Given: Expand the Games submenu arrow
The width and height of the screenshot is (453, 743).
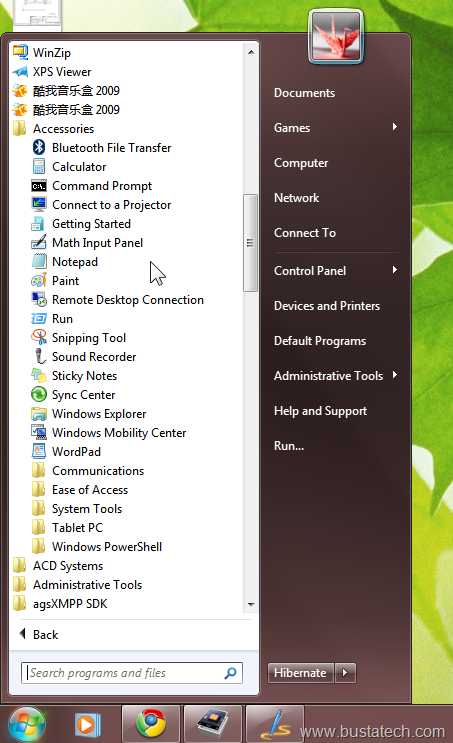Looking at the screenshot, I should 395,127.
